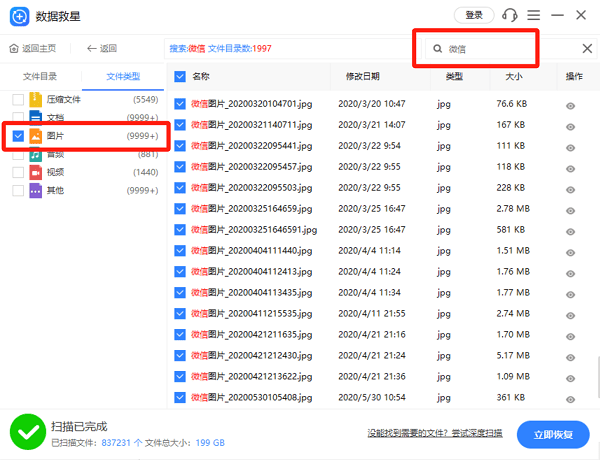Switch to the 文件目录 tab
Image resolution: width=600 pixels, height=460 pixels.
[40, 76]
